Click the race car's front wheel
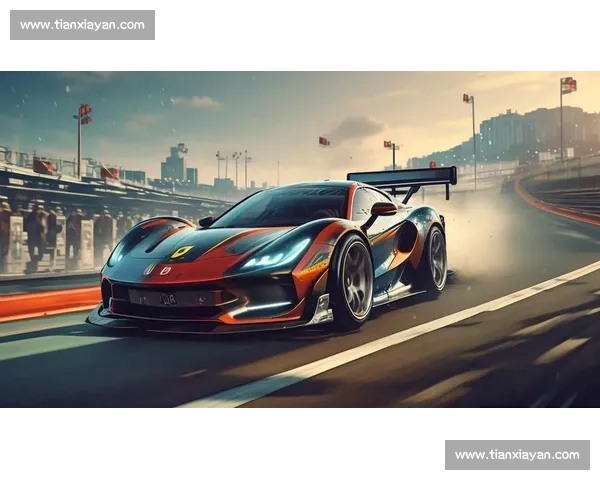The width and height of the screenshot is (600, 480). 353,282
